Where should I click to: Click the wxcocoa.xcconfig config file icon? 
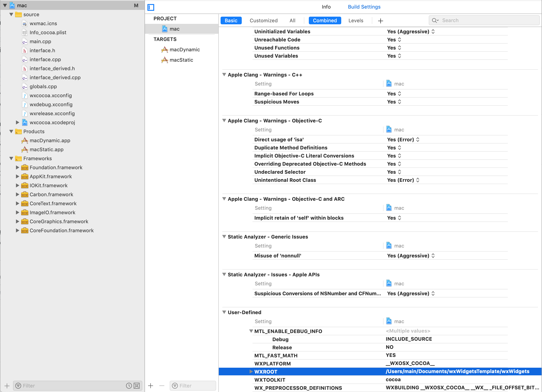click(x=25, y=96)
